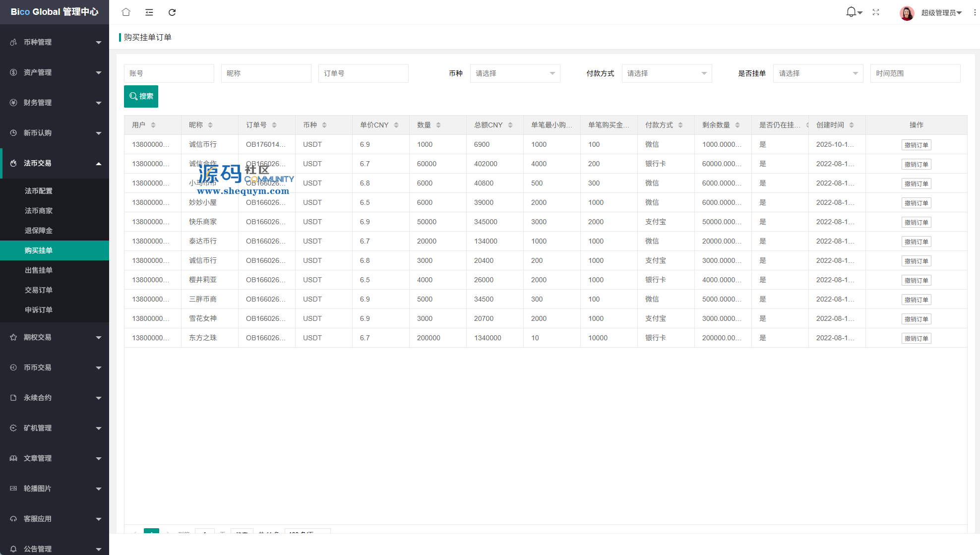980x555 pixels.
Task: Toggle the sidebar collapse menu icon
Action: pyautogui.click(x=149, y=12)
